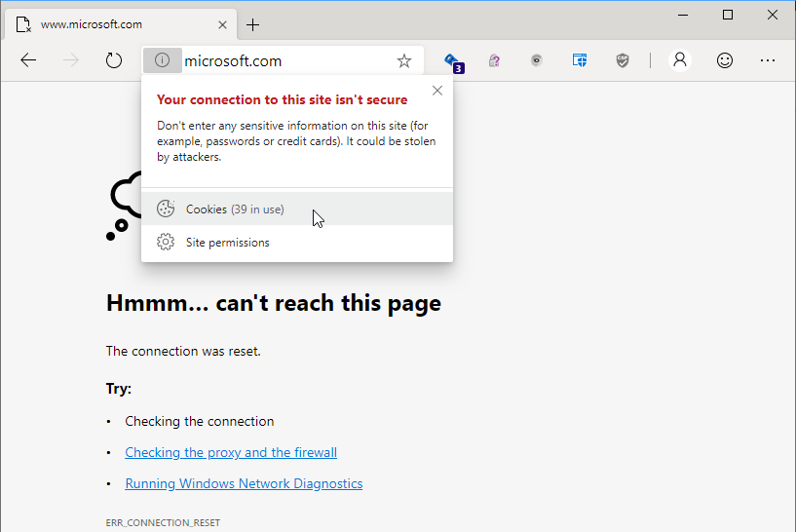Screen dimensions: 796x532
Task: Close the www.microsoft.com tab
Action: 222,24
